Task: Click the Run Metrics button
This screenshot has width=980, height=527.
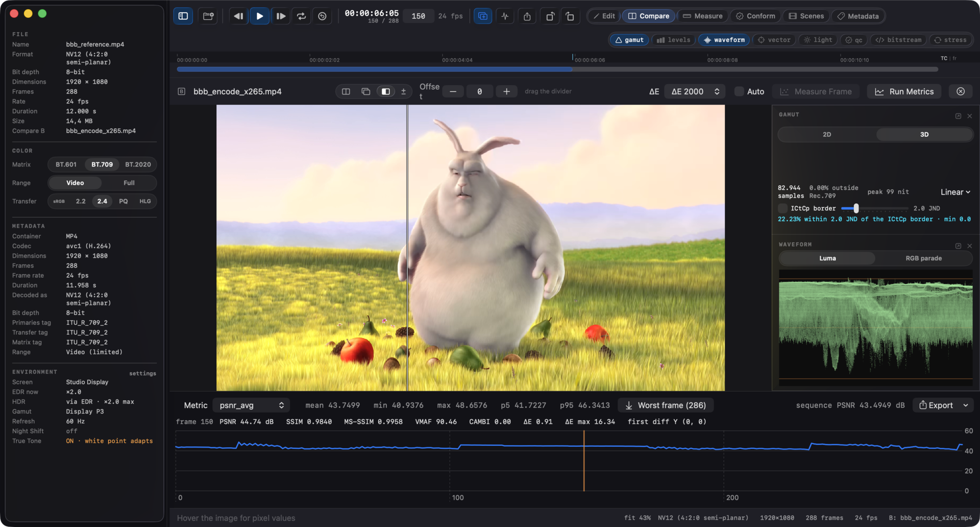Action: (904, 91)
